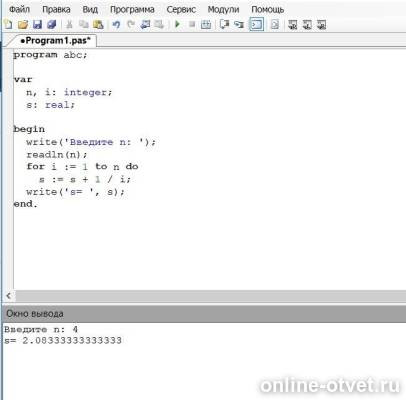
Task: Click the Redo arrow icon
Action: pos(131,25)
